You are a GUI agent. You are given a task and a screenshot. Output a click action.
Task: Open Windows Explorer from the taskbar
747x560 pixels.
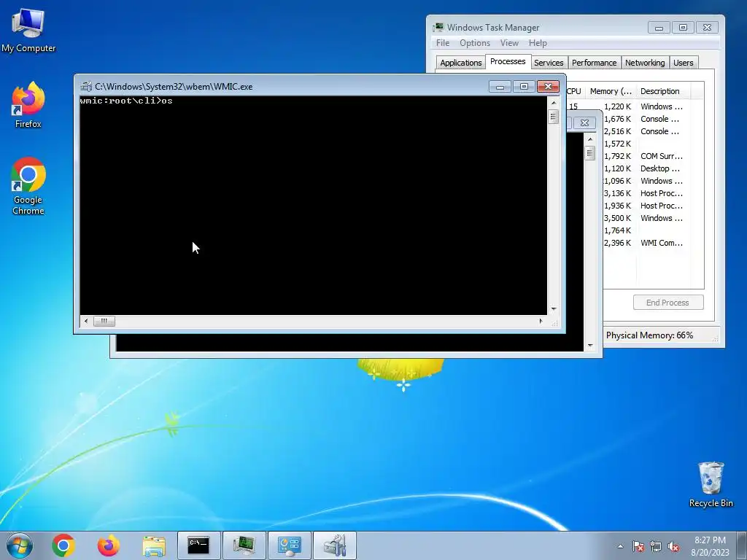point(154,545)
